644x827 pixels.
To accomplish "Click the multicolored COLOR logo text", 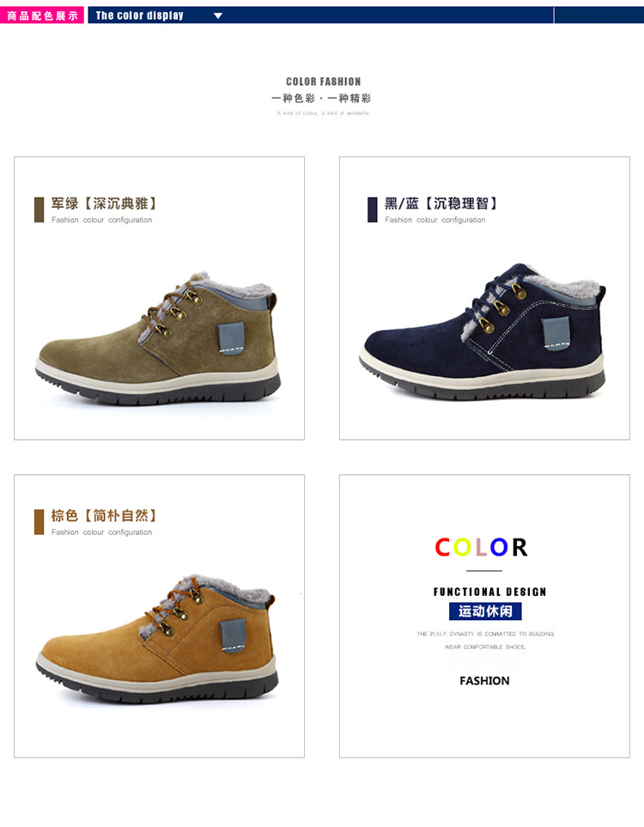I will coord(481,547).
